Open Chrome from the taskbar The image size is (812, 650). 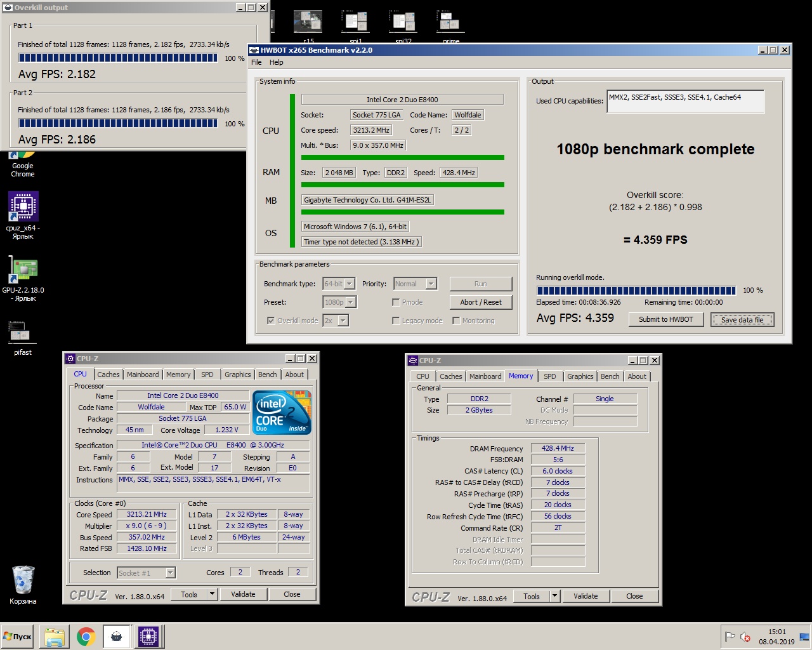point(86,637)
